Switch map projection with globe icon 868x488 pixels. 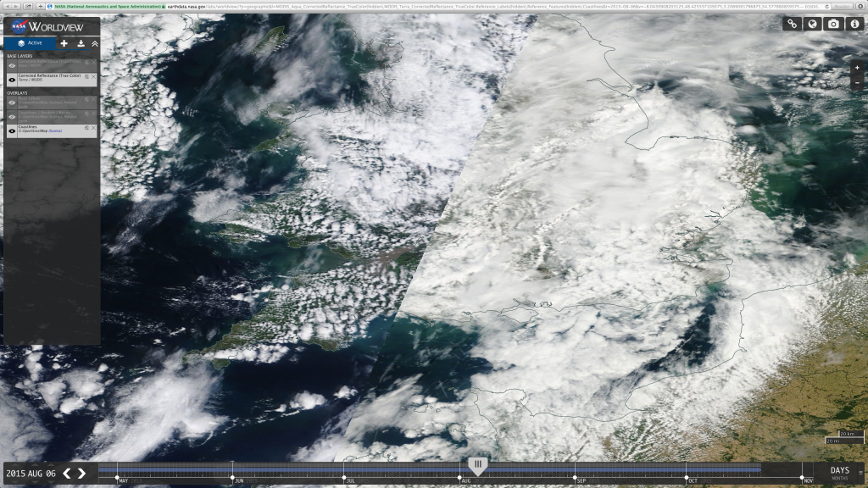click(x=813, y=24)
